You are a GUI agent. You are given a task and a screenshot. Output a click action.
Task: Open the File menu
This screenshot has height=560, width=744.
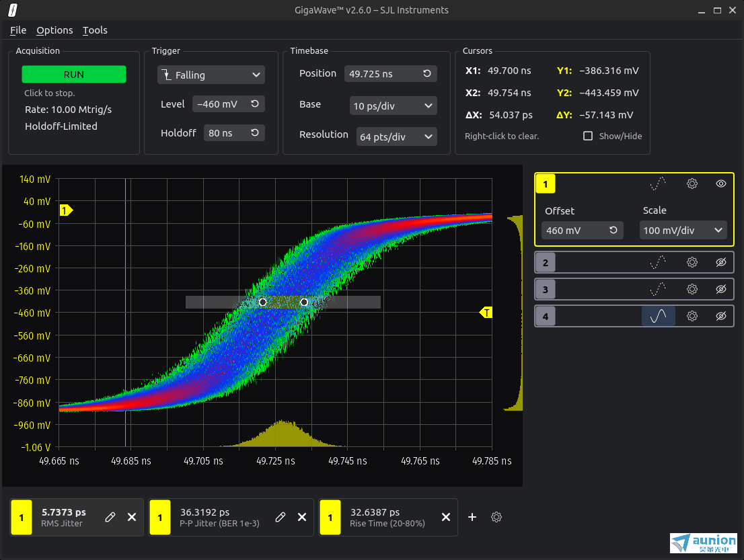tap(18, 30)
